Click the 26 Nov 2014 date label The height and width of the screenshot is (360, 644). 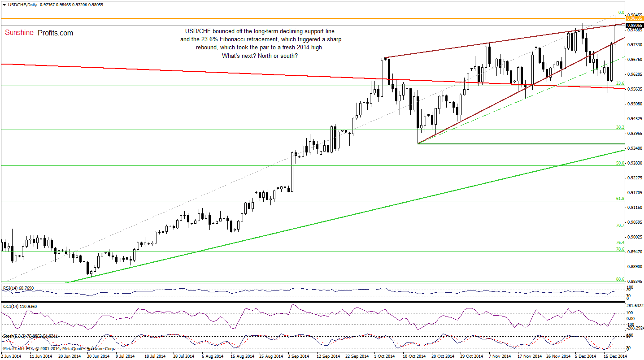[x=558, y=356]
